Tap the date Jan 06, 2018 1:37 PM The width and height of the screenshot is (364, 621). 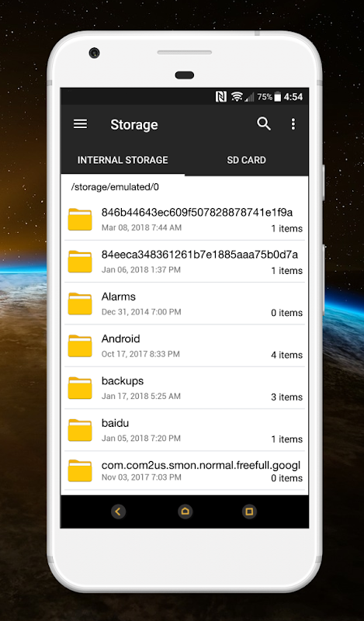tap(141, 269)
